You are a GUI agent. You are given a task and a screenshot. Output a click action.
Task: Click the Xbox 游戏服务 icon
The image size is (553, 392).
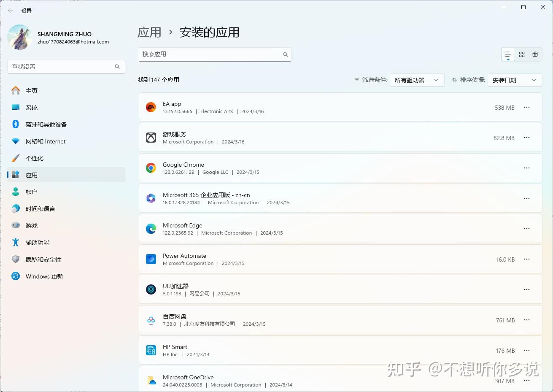(151, 138)
